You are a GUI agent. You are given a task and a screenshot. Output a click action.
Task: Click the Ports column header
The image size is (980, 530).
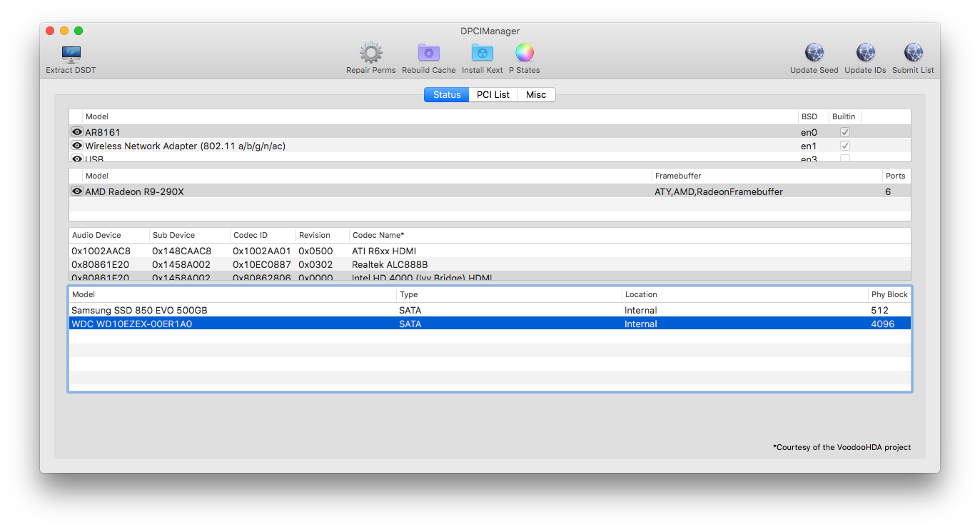pyautogui.click(x=895, y=176)
